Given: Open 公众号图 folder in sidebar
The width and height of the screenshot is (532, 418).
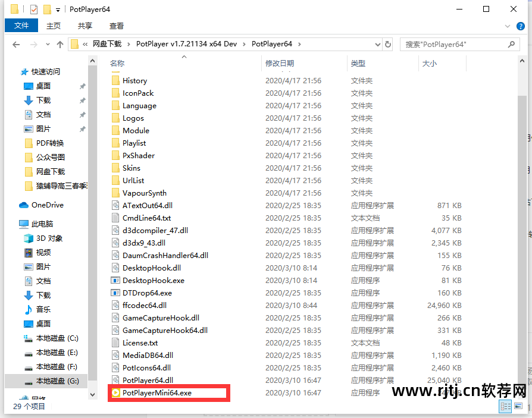Looking at the screenshot, I should (45, 158).
